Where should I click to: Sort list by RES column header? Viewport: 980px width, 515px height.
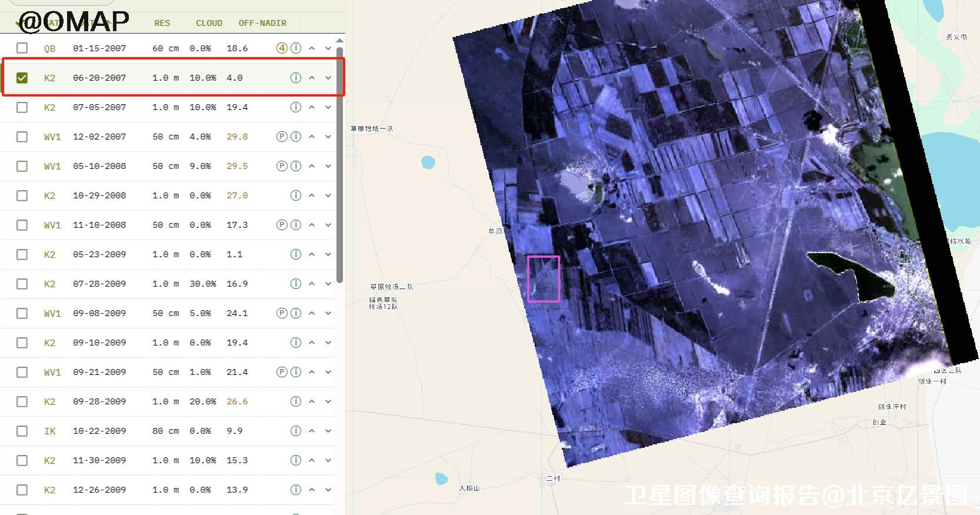point(162,23)
